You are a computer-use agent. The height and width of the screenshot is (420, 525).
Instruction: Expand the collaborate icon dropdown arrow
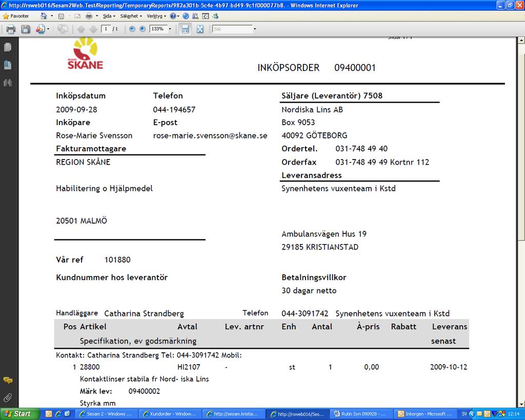(49, 29)
